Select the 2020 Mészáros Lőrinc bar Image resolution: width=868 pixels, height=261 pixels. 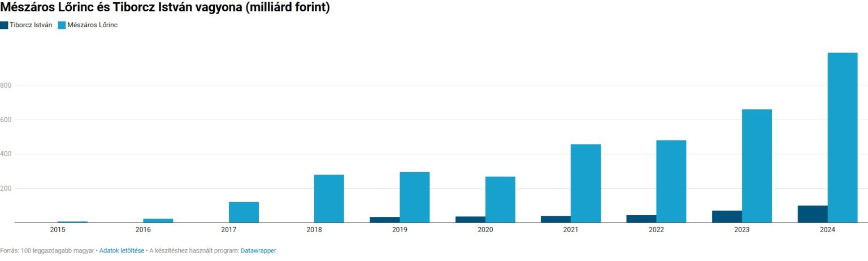pyautogui.click(x=500, y=199)
